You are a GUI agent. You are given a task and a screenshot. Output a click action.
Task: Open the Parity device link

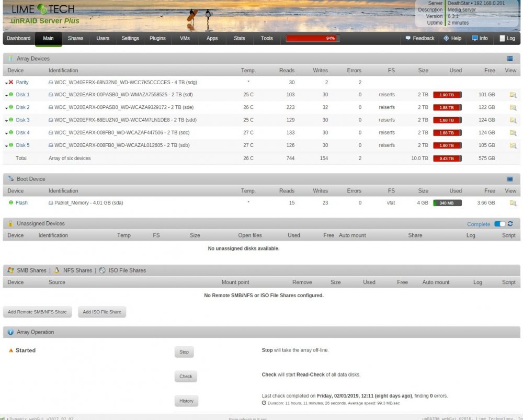[22, 83]
